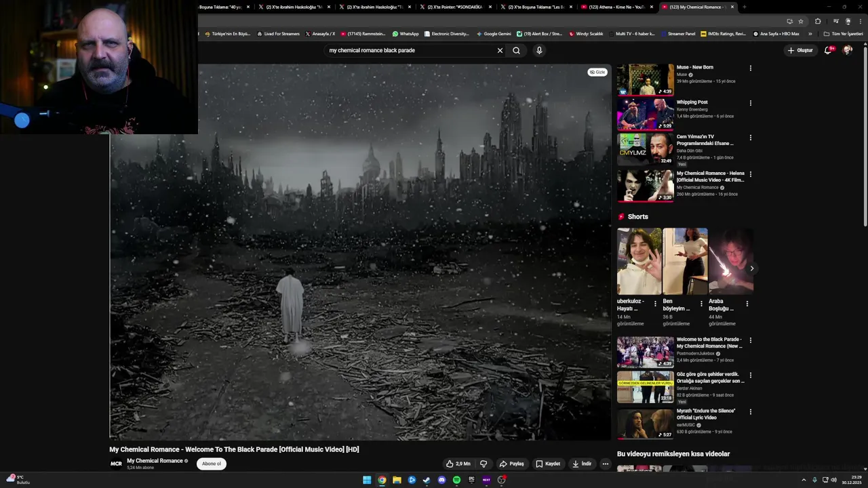This screenshot has height=488, width=868.
Task: Open File Explorer from the taskbar
Action: 397,480
